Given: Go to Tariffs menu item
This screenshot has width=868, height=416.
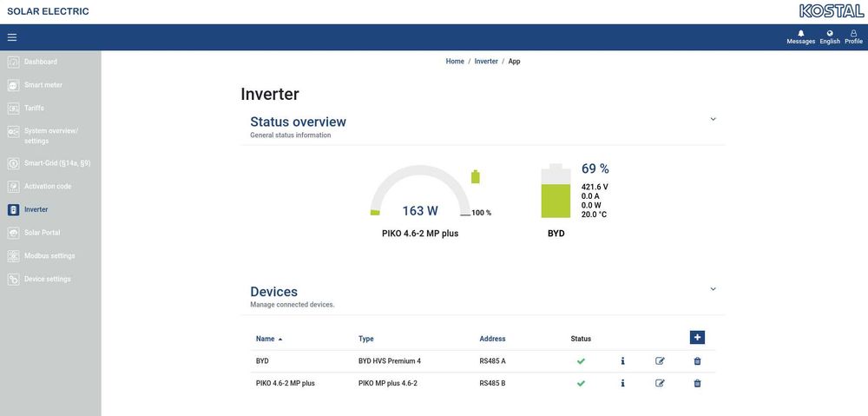Looking at the screenshot, I should coord(34,109).
